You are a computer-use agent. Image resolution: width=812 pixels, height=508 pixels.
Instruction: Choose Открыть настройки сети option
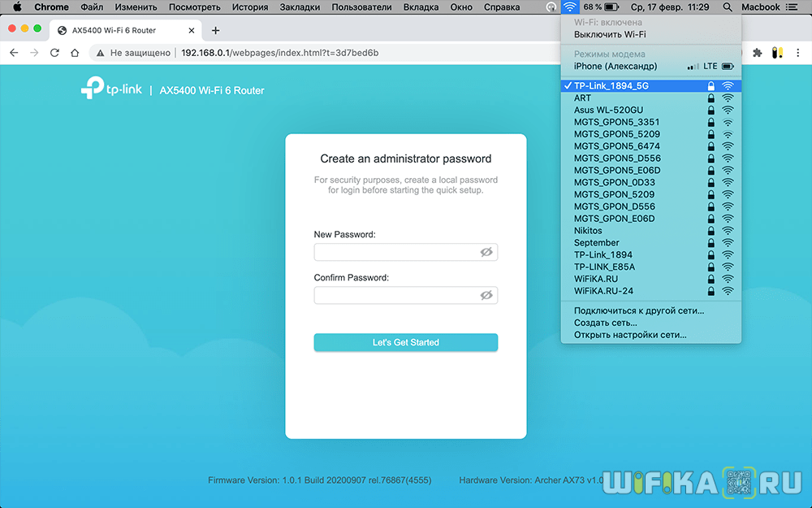tap(630, 335)
